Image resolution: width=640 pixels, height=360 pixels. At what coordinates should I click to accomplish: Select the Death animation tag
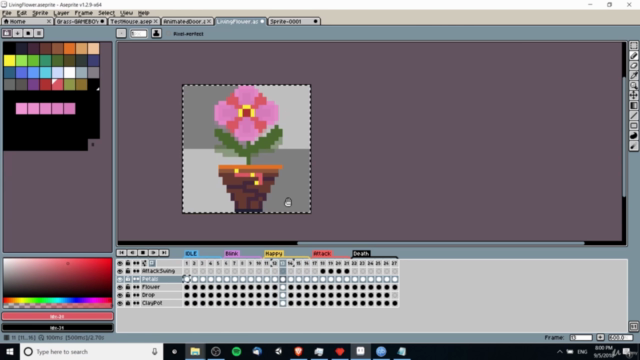point(361,253)
